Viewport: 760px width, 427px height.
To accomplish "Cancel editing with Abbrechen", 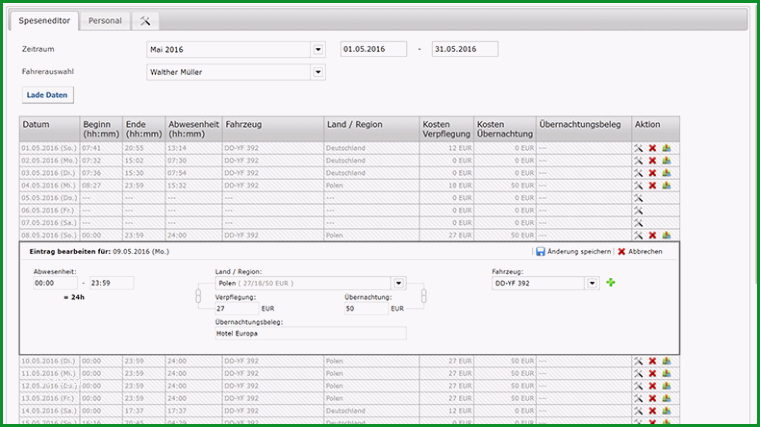I will click(640, 252).
